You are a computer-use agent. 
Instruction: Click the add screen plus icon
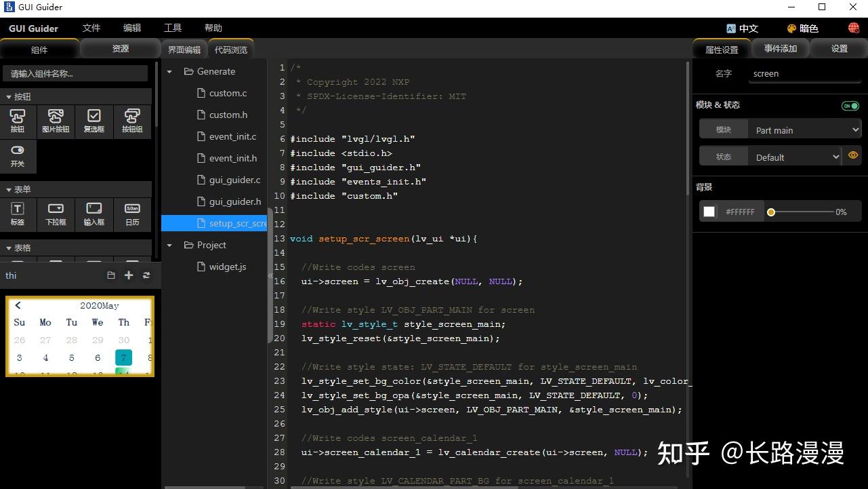[x=128, y=275]
